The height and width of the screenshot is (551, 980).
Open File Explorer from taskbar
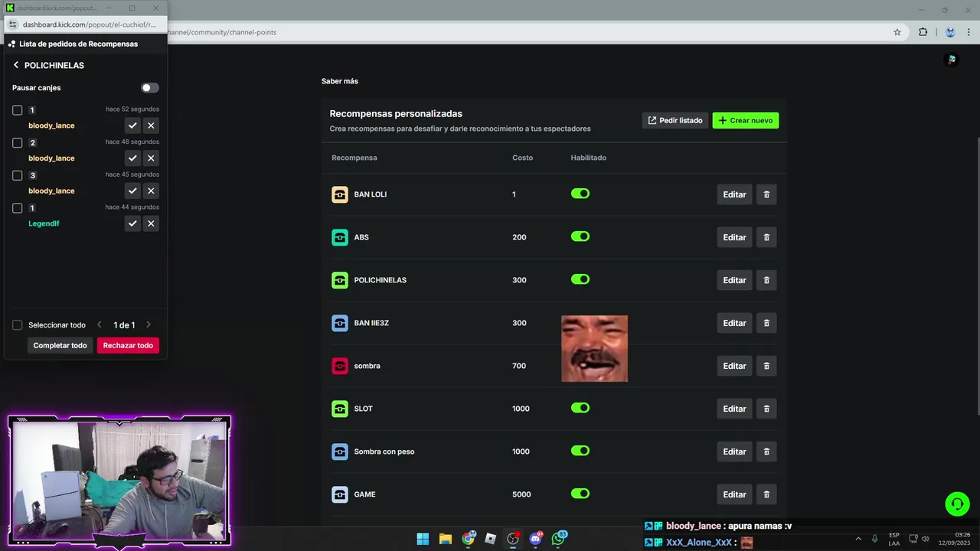point(446,539)
